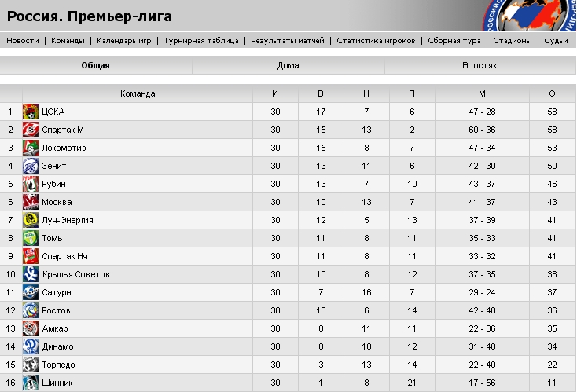Open the Крылья Советов team icon

click(x=31, y=274)
